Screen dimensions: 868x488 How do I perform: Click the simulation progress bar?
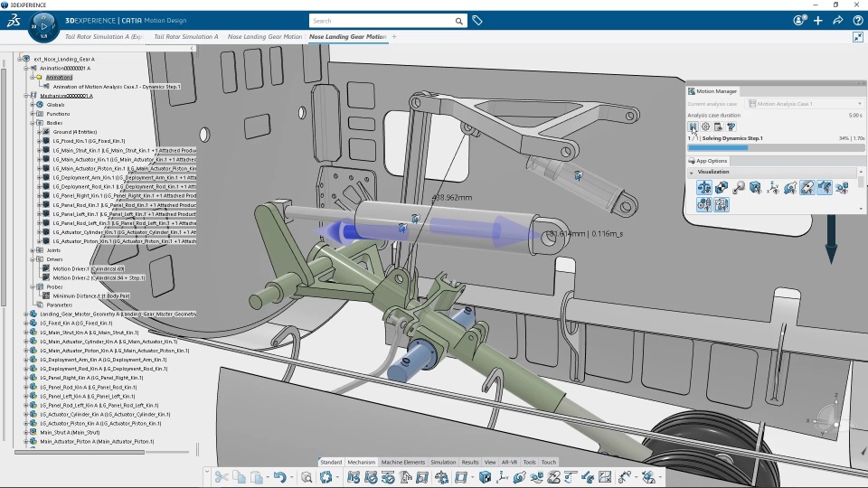(x=776, y=147)
